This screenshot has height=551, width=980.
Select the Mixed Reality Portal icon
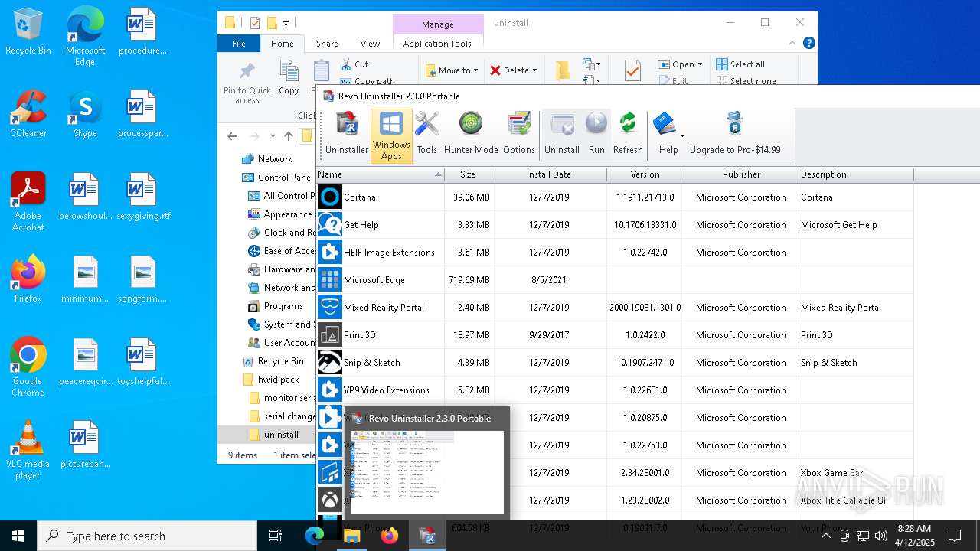coord(330,308)
